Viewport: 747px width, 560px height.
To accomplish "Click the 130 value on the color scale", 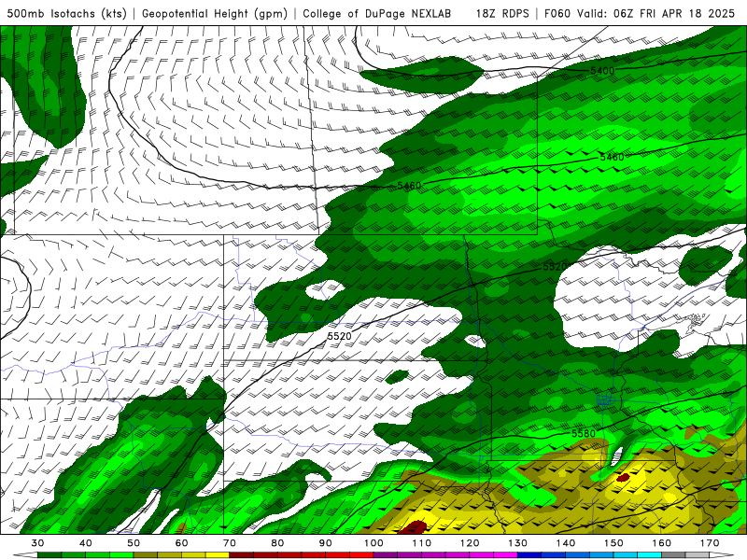I will point(517,543).
